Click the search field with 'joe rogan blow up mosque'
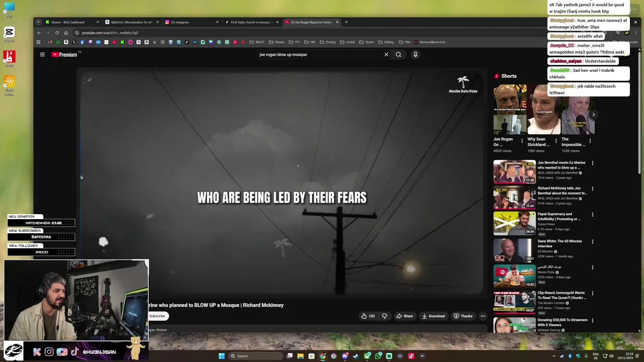 319,54
